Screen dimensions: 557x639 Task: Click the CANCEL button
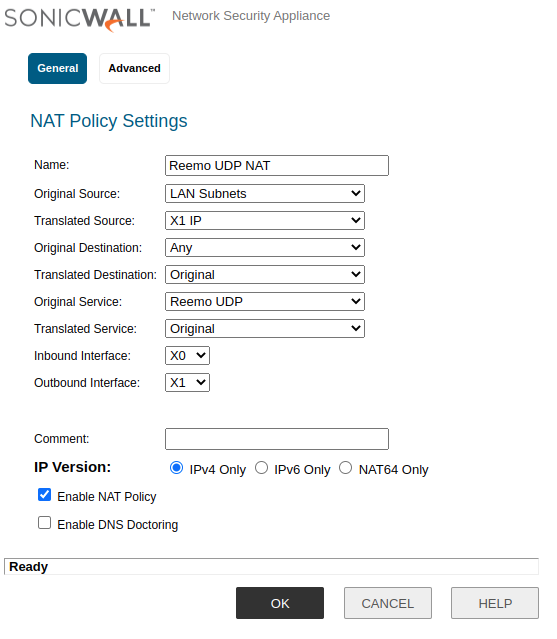[x=387, y=603]
